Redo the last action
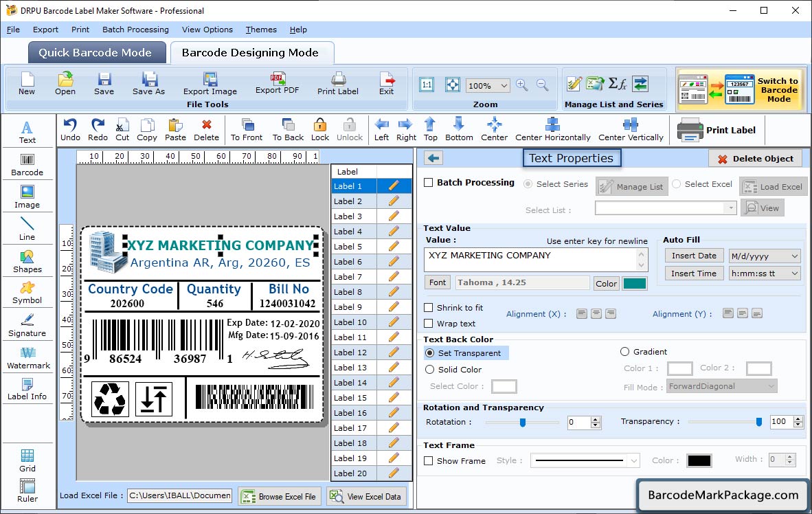The height and width of the screenshot is (514, 812). click(98, 130)
